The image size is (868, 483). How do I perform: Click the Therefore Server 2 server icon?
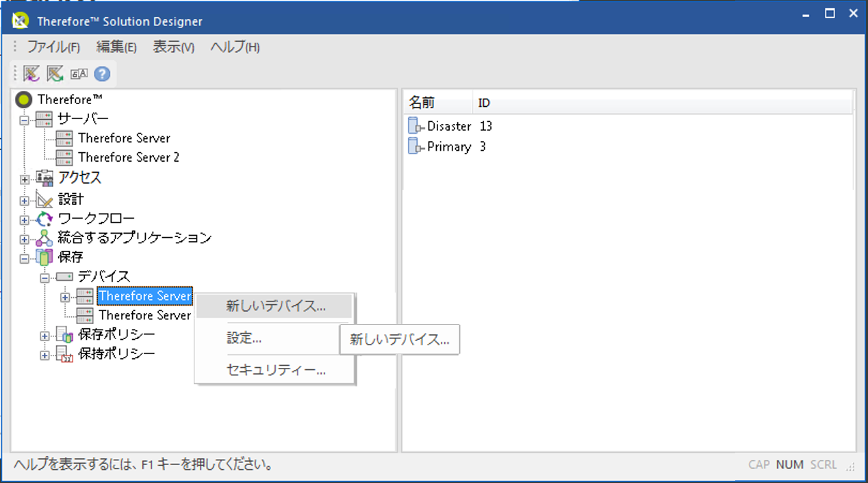(64, 158)
